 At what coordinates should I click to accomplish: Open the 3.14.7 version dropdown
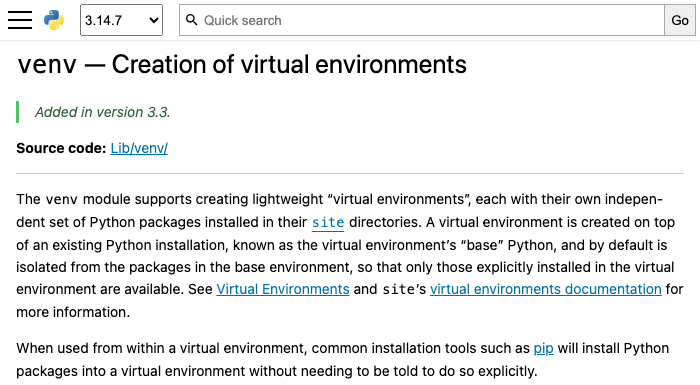pyautogui.click(x=121, y=20)
